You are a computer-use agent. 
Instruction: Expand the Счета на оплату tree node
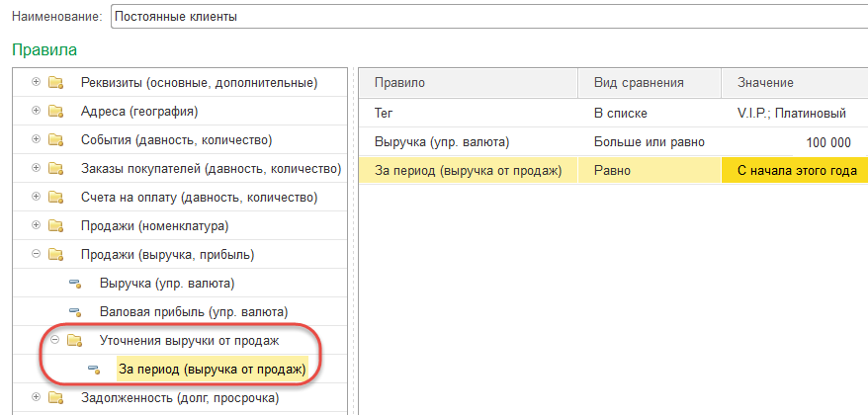tap(37, 197)
